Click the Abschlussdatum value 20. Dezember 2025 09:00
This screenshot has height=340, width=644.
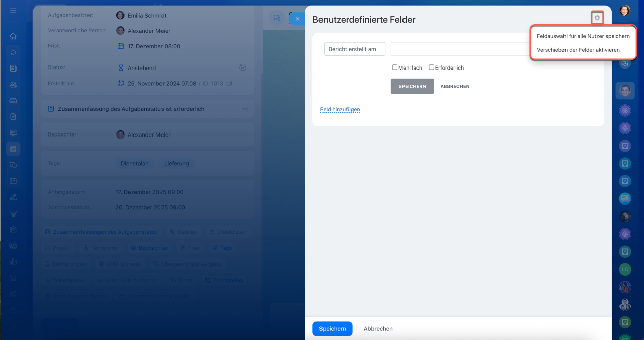tap(150, 207)
